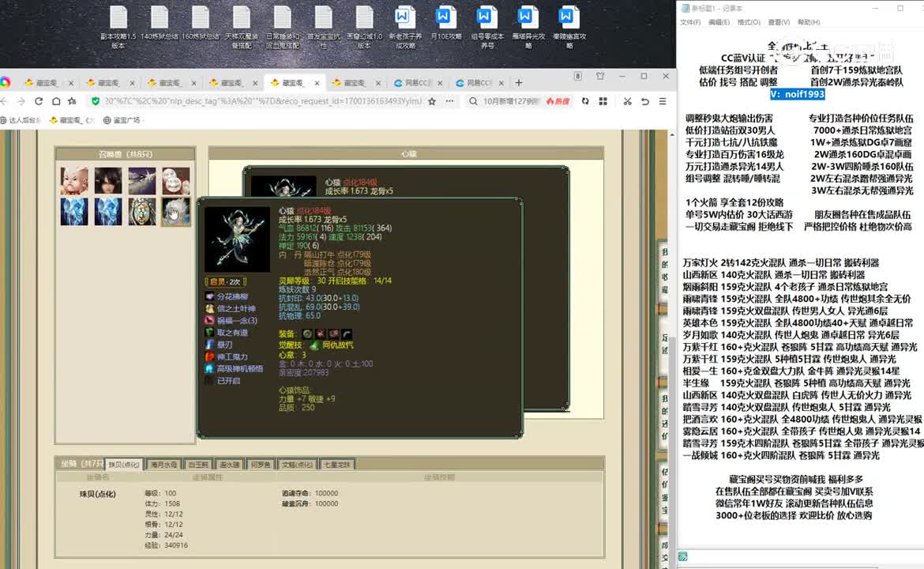Open desktop document 组号零成本养号
The height and width of the screenshot is (569, 924).
coord(486,27)
